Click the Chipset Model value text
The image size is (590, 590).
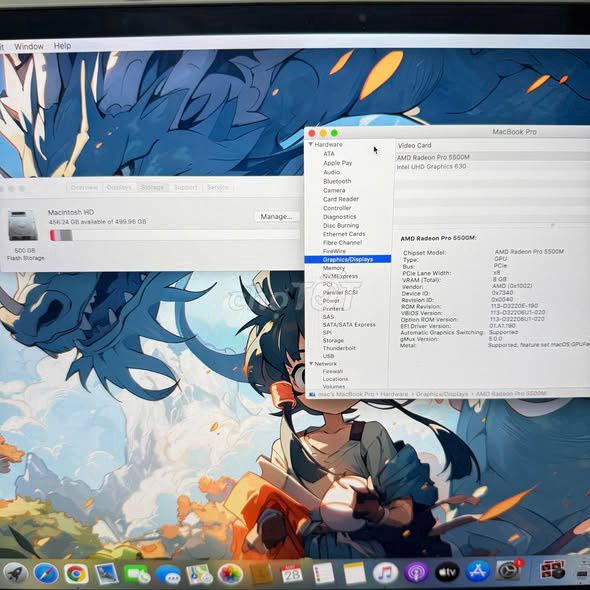529,251
